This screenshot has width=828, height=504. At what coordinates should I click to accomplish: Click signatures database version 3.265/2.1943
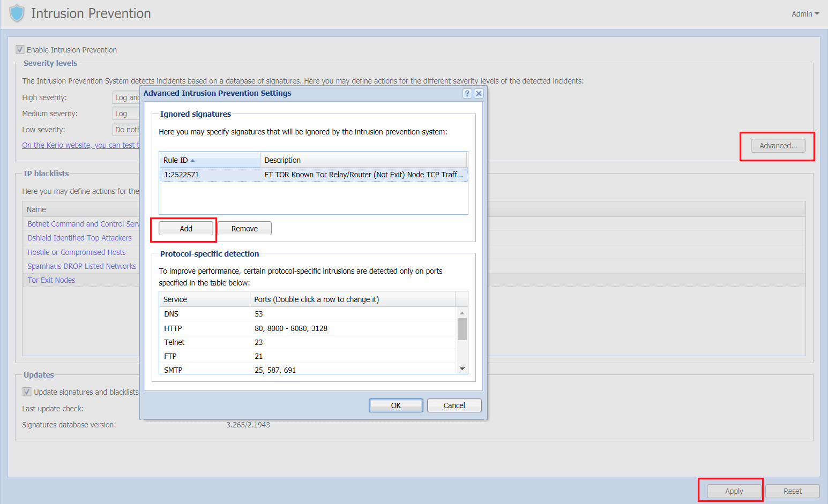[248, 425]
